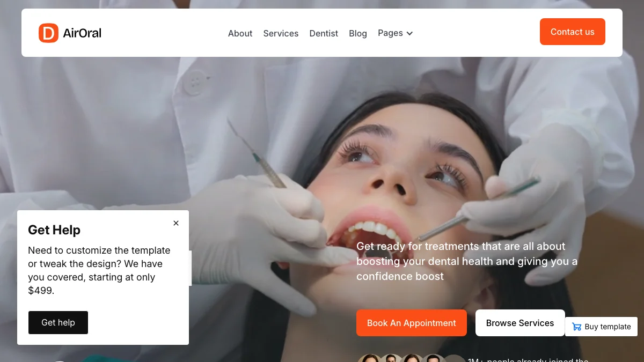644x362 pixels.
Task: Click the shopping cart icon
Action: 577,327
